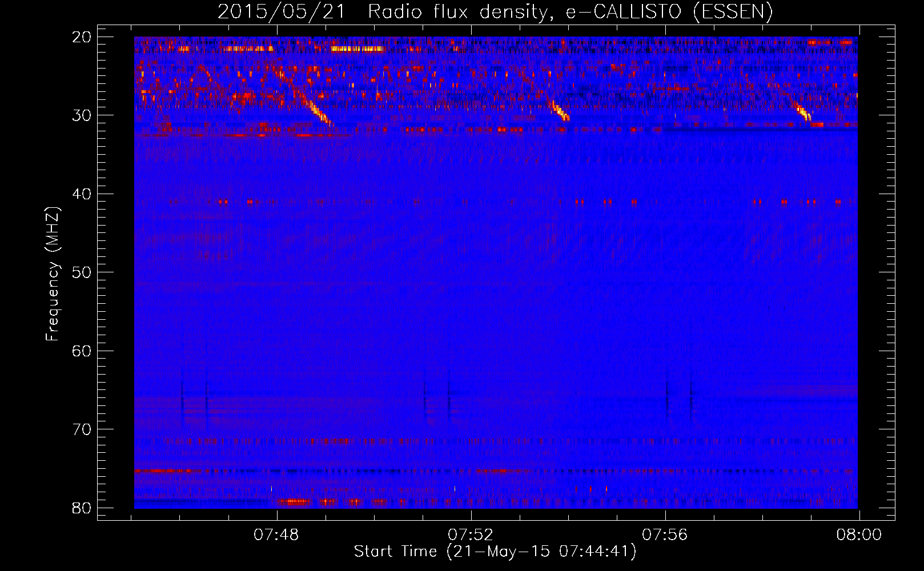Image resolution: width=924 pixels, height=571 pixels.
Task: Select the 08:00 time tick label
Action: [859, 535]
